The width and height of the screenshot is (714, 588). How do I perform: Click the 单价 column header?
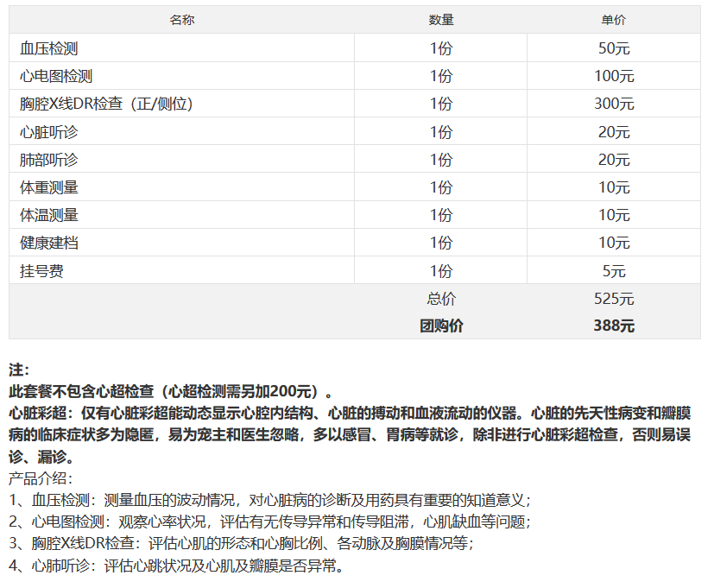point(613,20)
